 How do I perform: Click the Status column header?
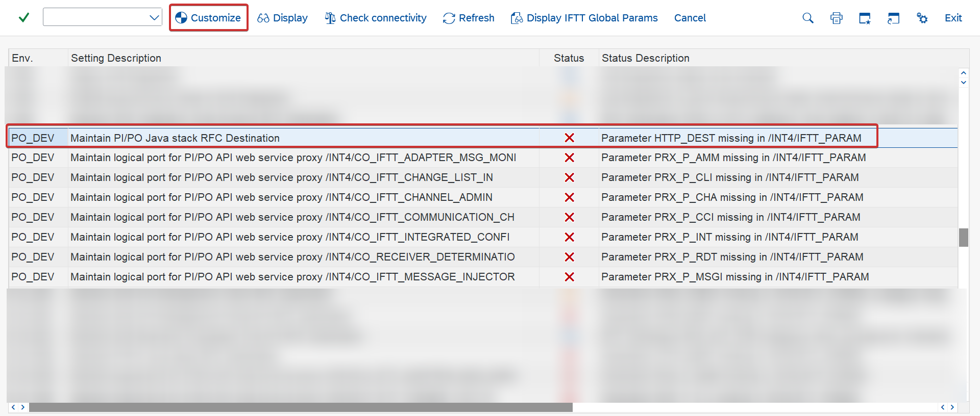569,58
